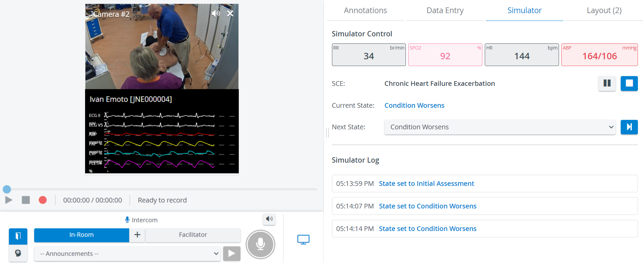Switch to the Annotations tab
Screen dimensions: 644x263
tap(365, 10)
